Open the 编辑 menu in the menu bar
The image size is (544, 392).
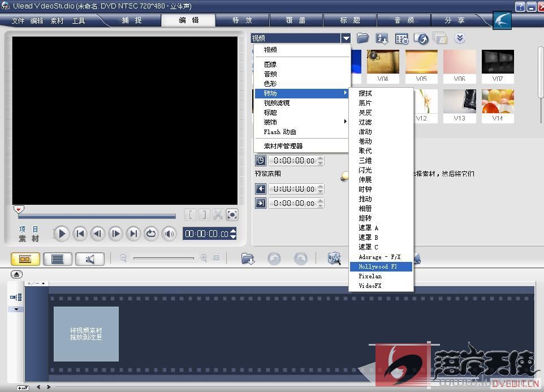pos(37,21)
